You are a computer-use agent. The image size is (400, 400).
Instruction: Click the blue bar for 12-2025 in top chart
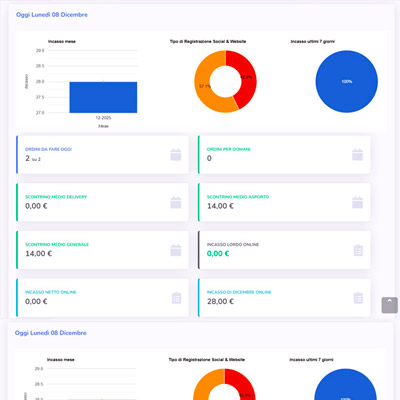click(x=103, y=97)
